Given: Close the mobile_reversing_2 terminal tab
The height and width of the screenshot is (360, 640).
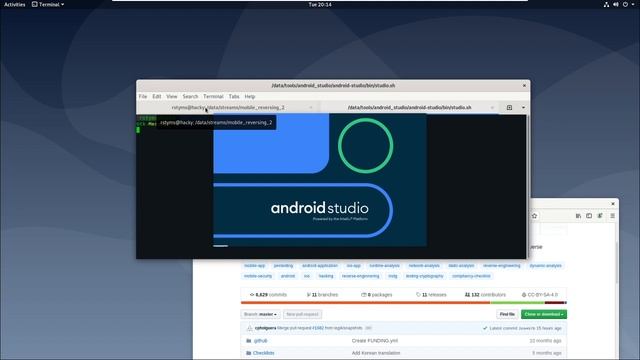Looking at the screenshot, I should [x=311, y=107].
